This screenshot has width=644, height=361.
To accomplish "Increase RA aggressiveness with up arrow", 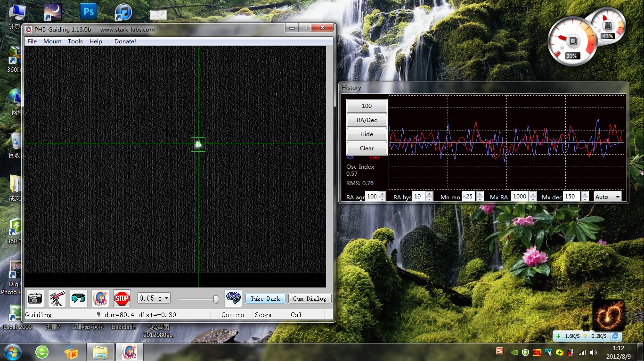I will [x=382, y=194].
